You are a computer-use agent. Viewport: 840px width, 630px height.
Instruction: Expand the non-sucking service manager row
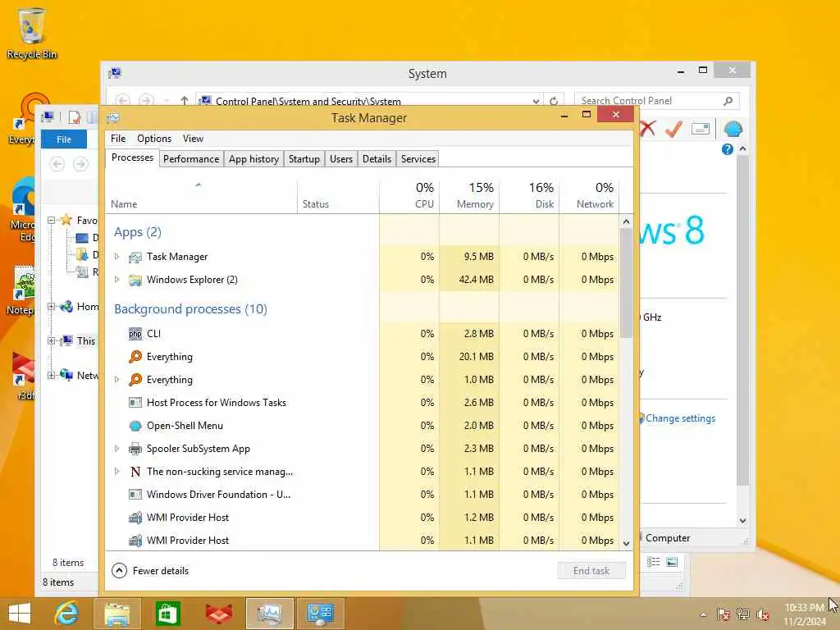tap(116, 472)
